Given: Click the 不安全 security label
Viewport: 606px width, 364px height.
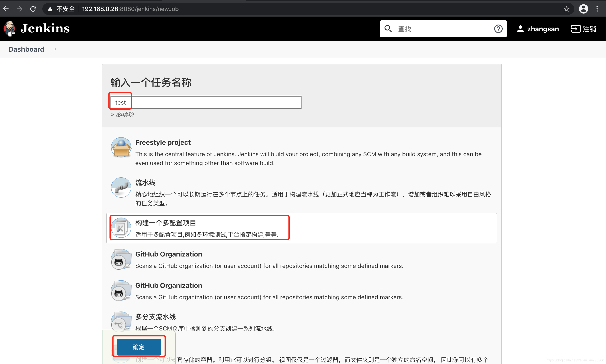Looking at the screenshot, I should click(65, 9).
